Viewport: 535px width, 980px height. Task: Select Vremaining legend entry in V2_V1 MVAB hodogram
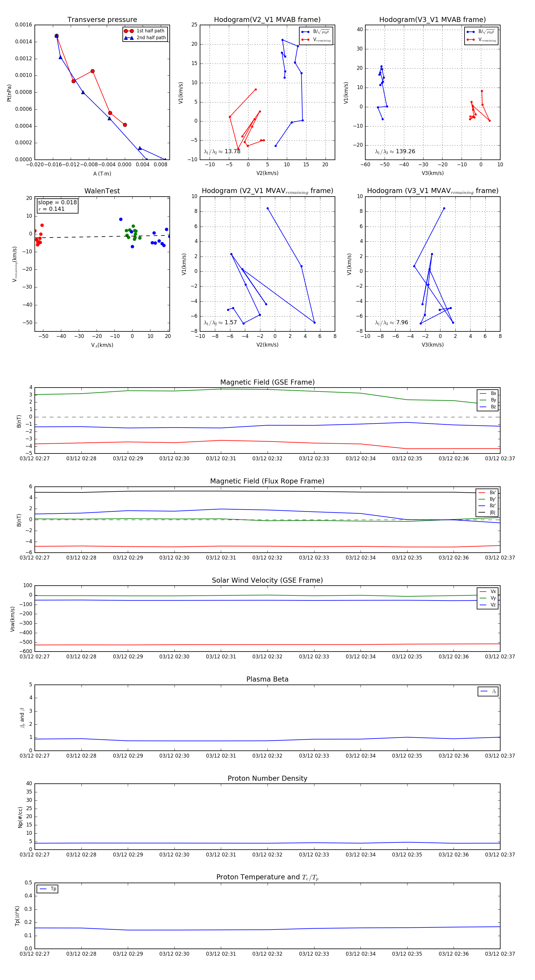pos(316,39)
